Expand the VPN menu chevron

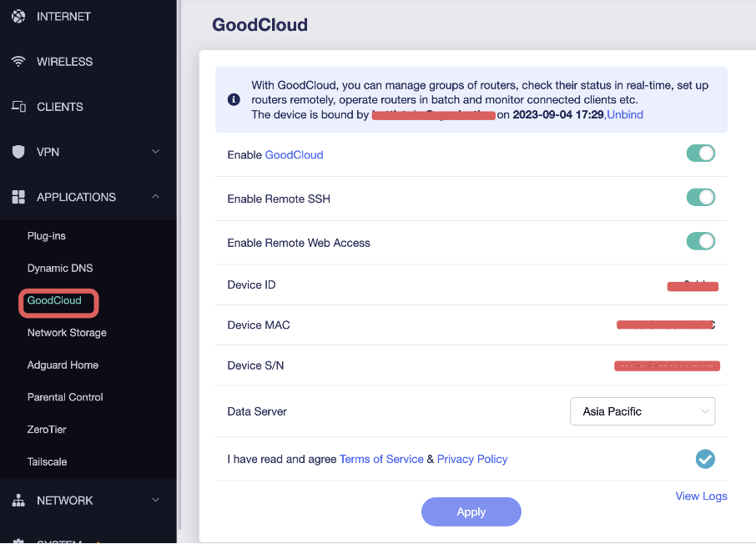coord(155,152)
